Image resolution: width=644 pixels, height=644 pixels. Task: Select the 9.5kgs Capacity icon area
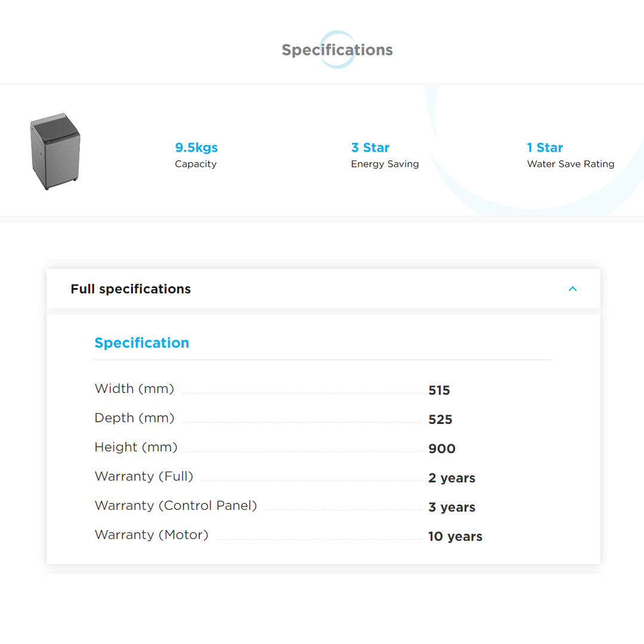[196, 154]
